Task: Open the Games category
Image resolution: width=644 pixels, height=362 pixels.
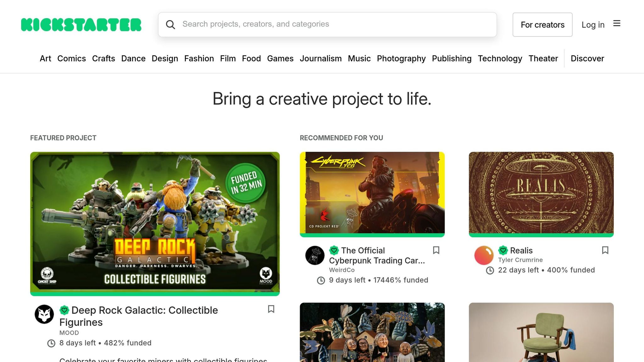Action: coord(280,58)
